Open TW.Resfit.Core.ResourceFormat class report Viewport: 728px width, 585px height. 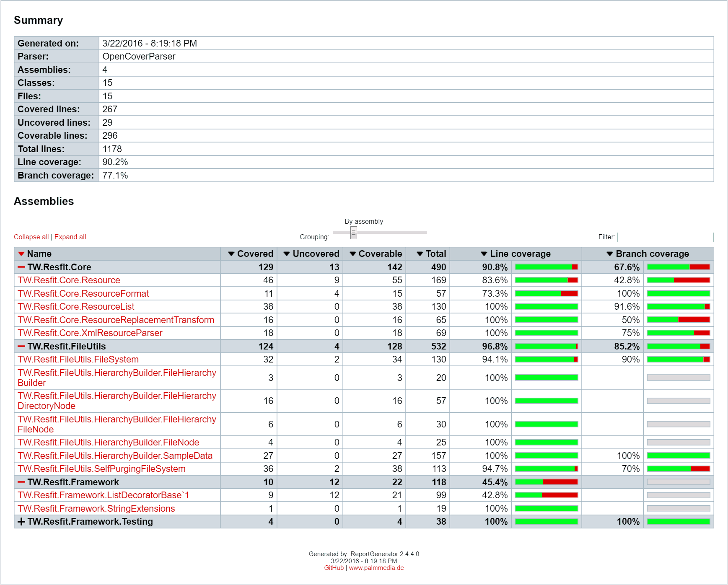coord(83,294)
